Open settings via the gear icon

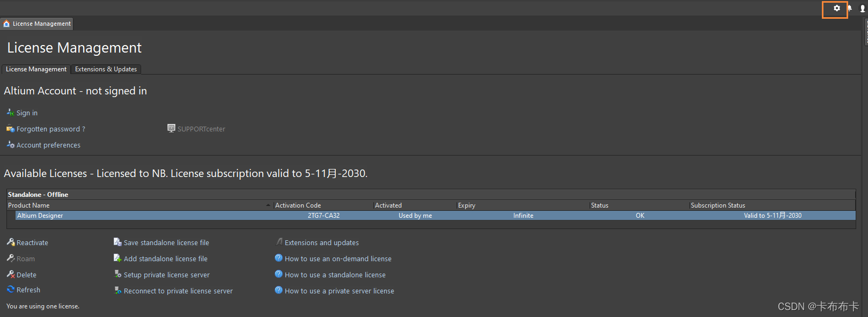[x=836, y=8]
